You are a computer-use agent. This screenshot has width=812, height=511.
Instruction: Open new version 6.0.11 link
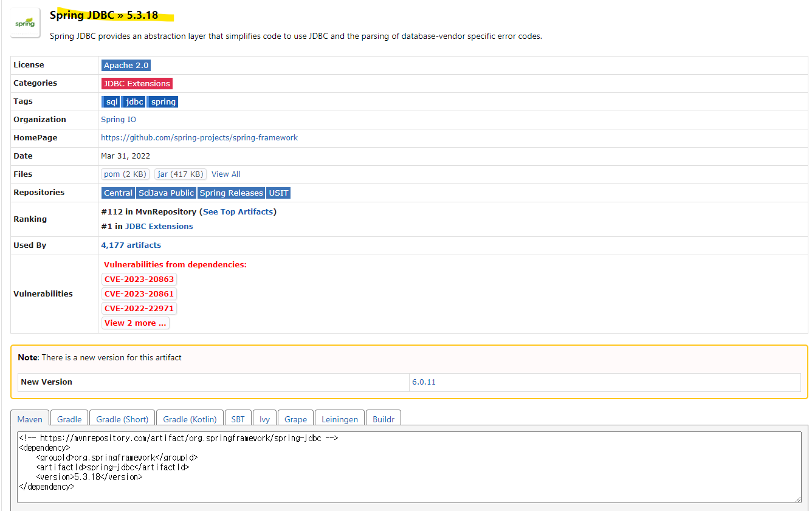click(x=424, y=382)
